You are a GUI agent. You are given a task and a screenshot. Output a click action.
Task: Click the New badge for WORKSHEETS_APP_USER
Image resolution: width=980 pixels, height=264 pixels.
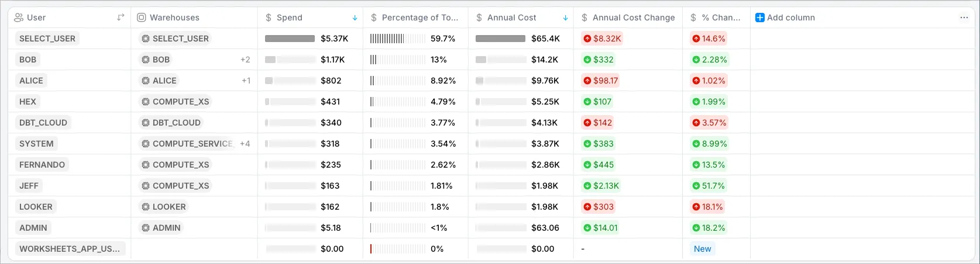point(702,249)
